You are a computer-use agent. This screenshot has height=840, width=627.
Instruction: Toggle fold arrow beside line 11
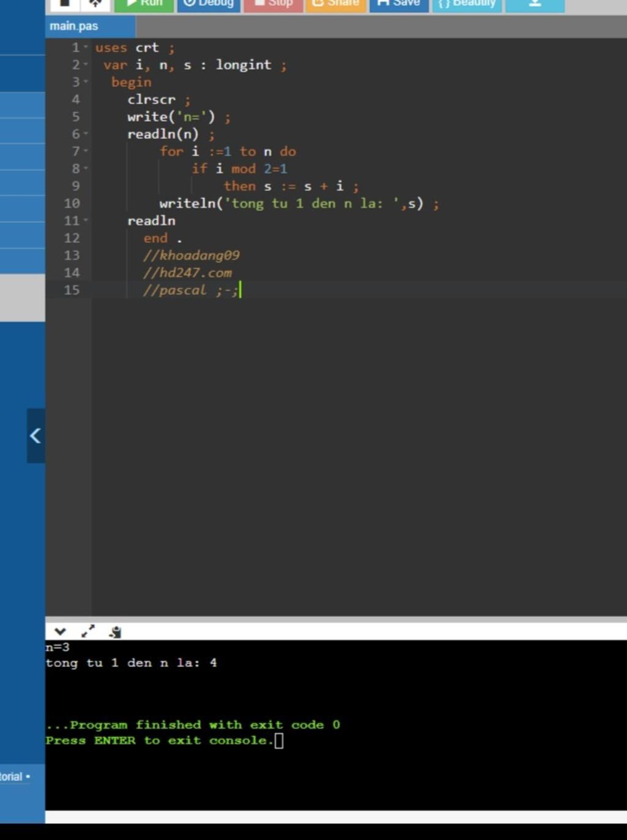86,221
